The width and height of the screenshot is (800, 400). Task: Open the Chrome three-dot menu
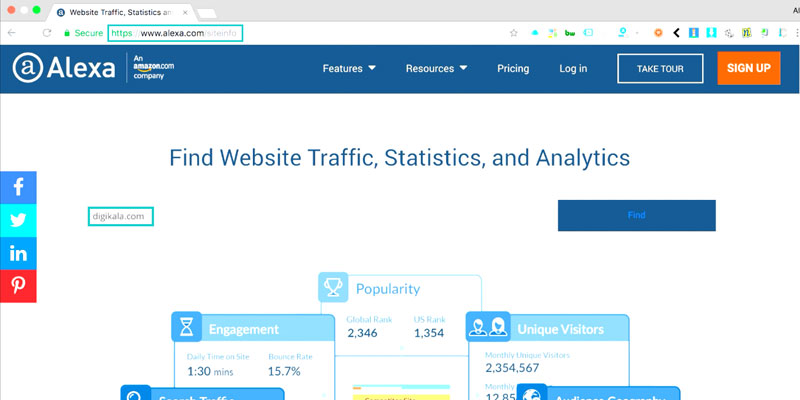796,33
